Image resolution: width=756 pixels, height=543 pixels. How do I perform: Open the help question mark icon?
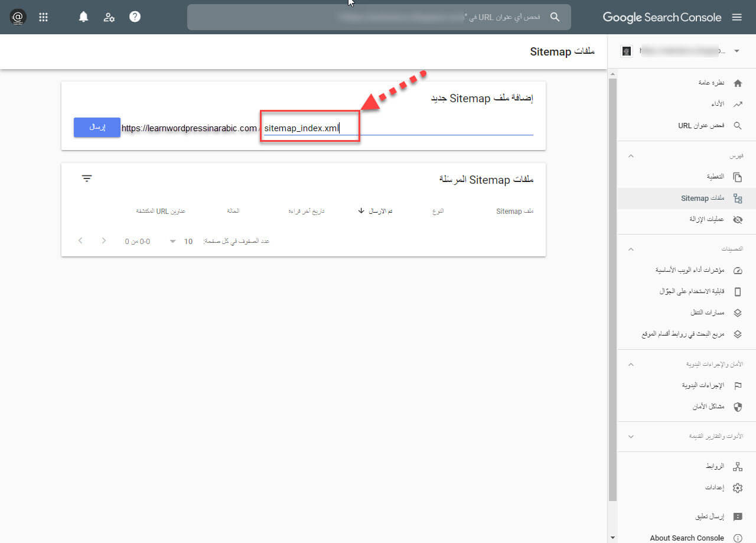pyautogui.click(x=135, y=17)
